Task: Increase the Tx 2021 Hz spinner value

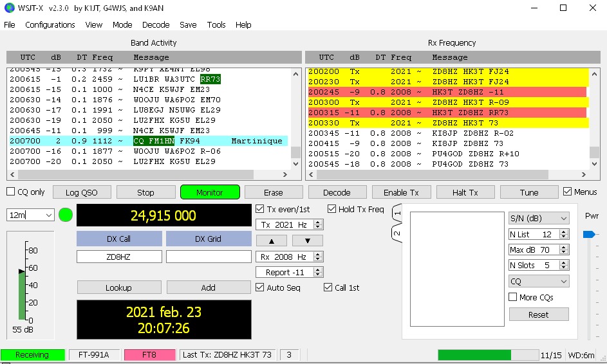Action: pyautogui.click(x=318, y=222)
